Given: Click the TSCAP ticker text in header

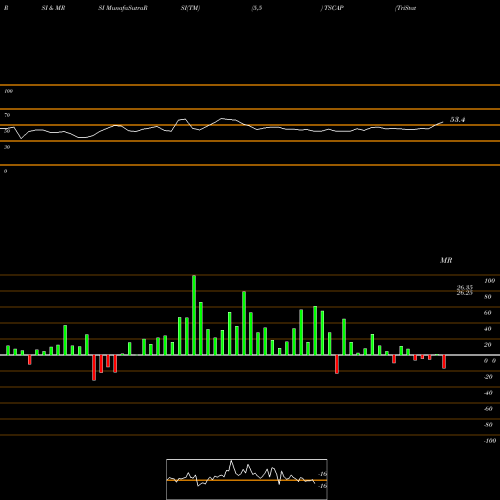Looking at the screenshot, I should 334,8.
